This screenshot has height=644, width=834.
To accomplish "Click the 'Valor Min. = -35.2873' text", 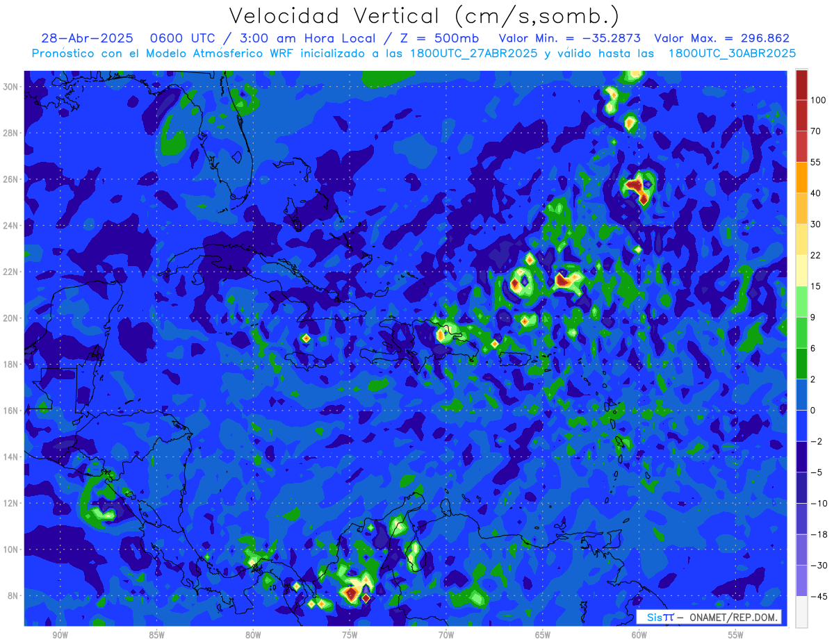I will 570,39.
